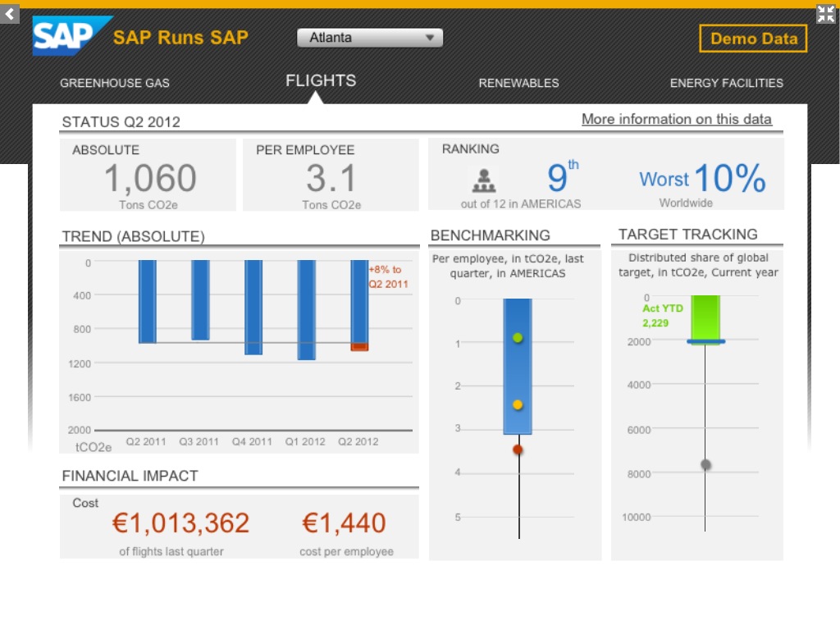This screenshot has height=630, width=840.
Task: Click the blue benchmarking range bar
Action: 518,367
